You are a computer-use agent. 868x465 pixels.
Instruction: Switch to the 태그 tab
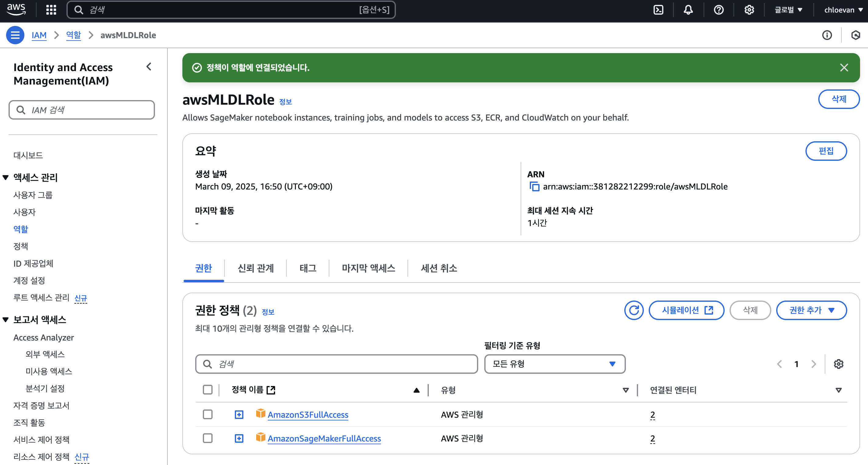(308, 269)
